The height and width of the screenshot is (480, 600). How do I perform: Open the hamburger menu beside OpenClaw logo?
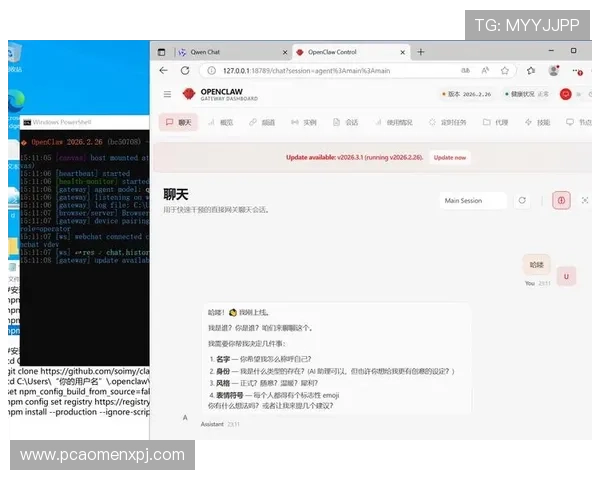click(x=167, y=94)
